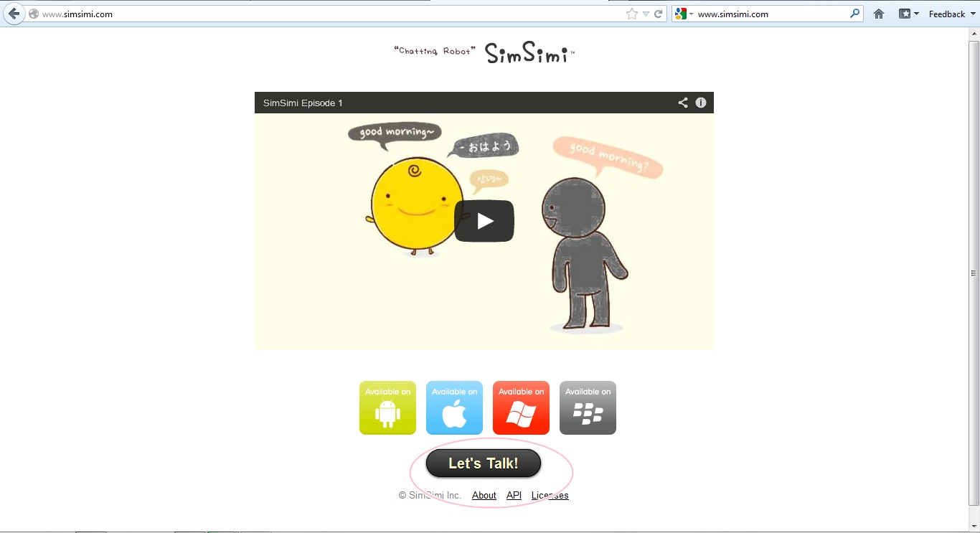Open the bookmarks menu icon
This screenshot has width=980, height=533.
pyautogui.click(x=908, y=14)
